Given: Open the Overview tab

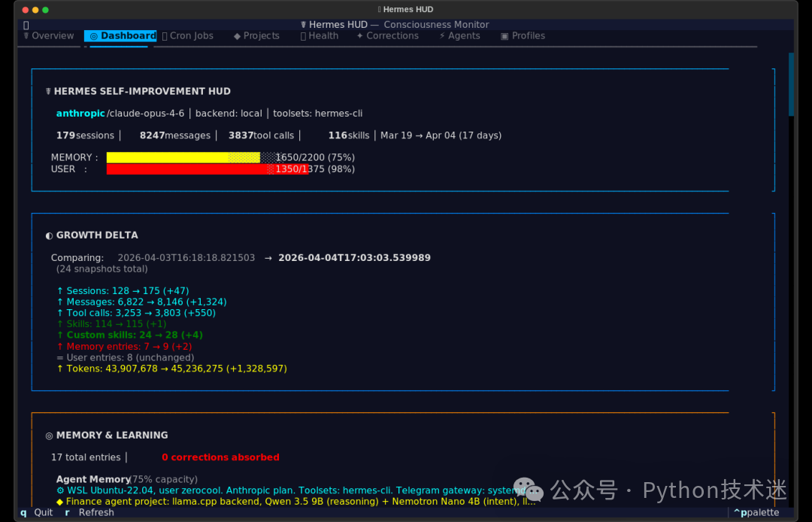Looking at the screenshot, I should (54, 35).
